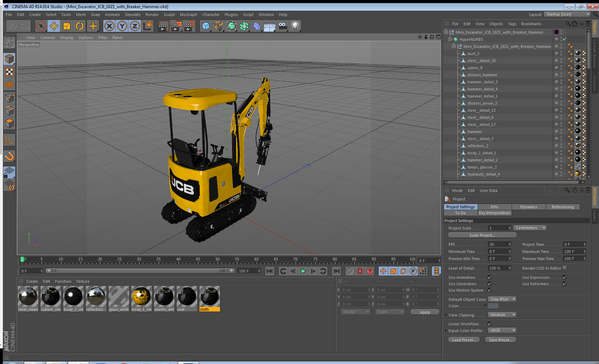
Task: Open the Scale dropdown in coordinates panel
Action: click(390, 312)
